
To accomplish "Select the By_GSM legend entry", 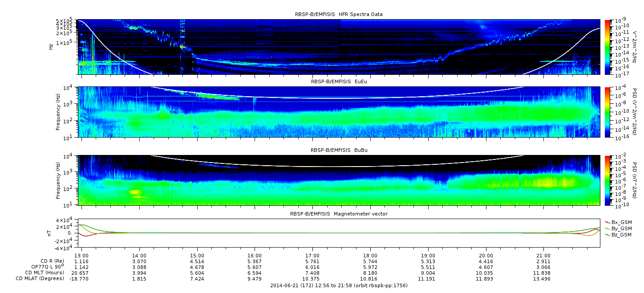I will 618,228.
